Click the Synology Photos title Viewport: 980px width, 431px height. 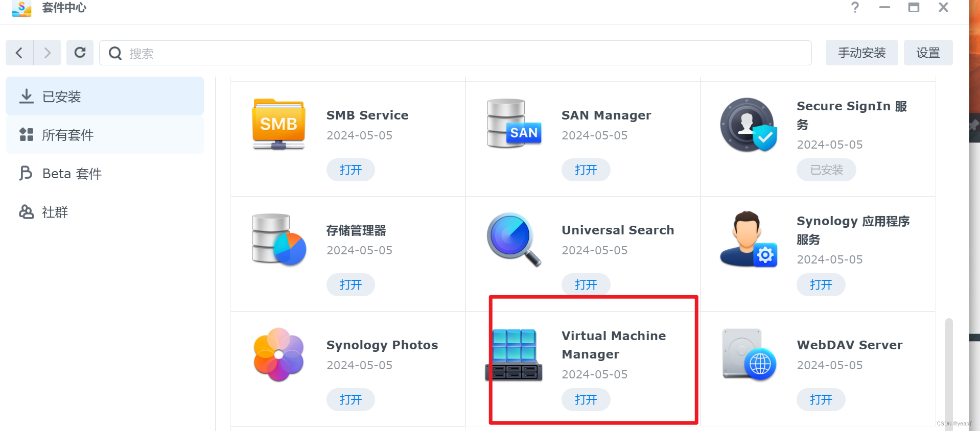(x=382, y=345)
